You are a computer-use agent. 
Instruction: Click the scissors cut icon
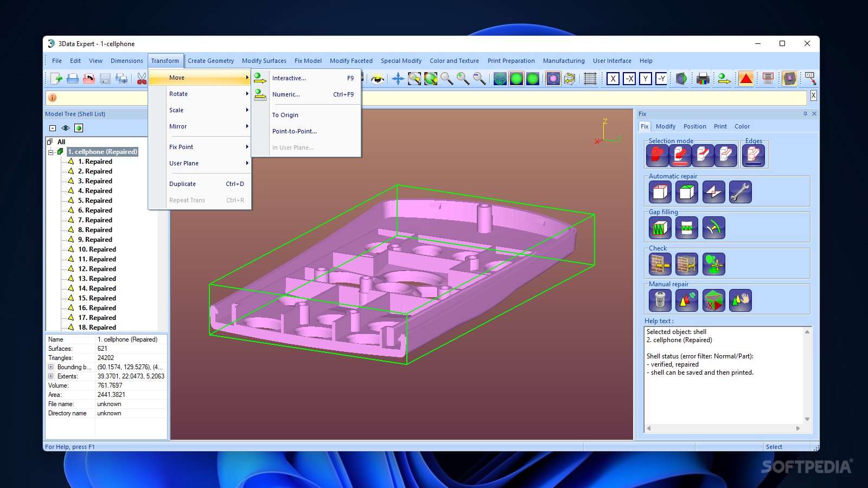point(142,79)
